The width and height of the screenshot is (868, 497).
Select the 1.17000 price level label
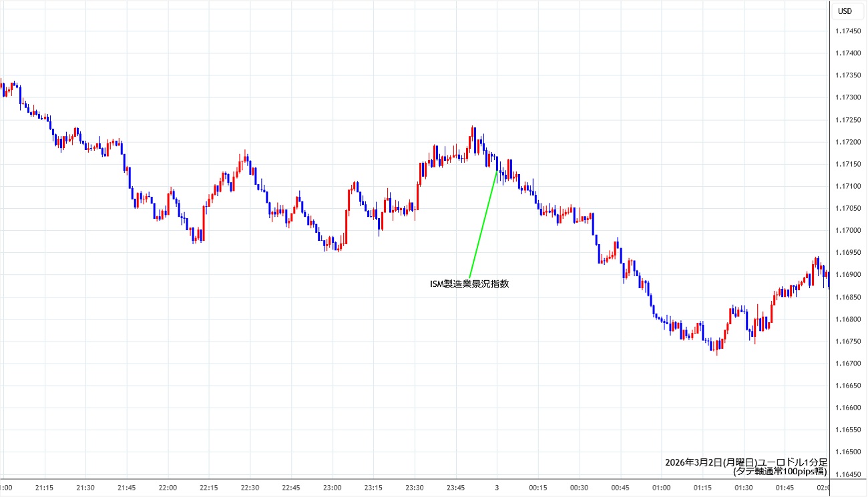[x=849, y=231]
